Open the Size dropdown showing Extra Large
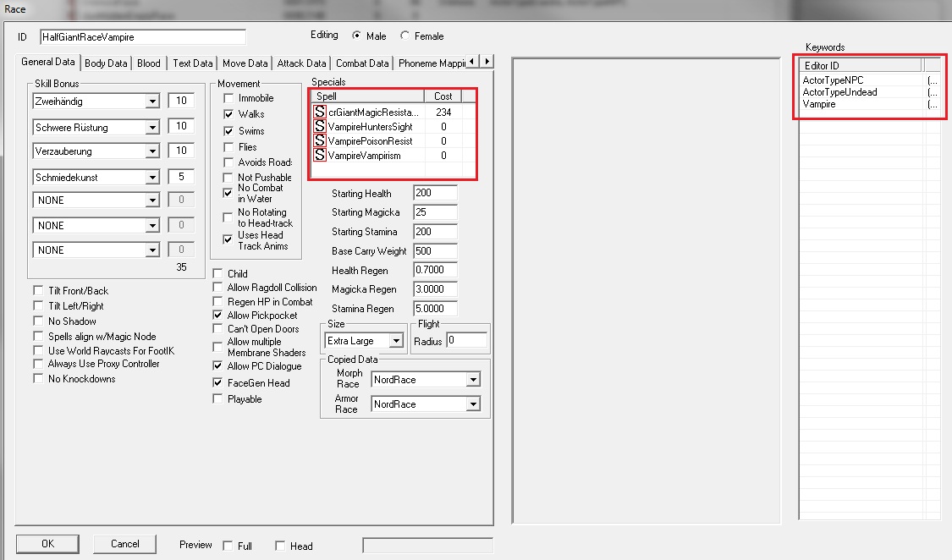 click(395, 341)
